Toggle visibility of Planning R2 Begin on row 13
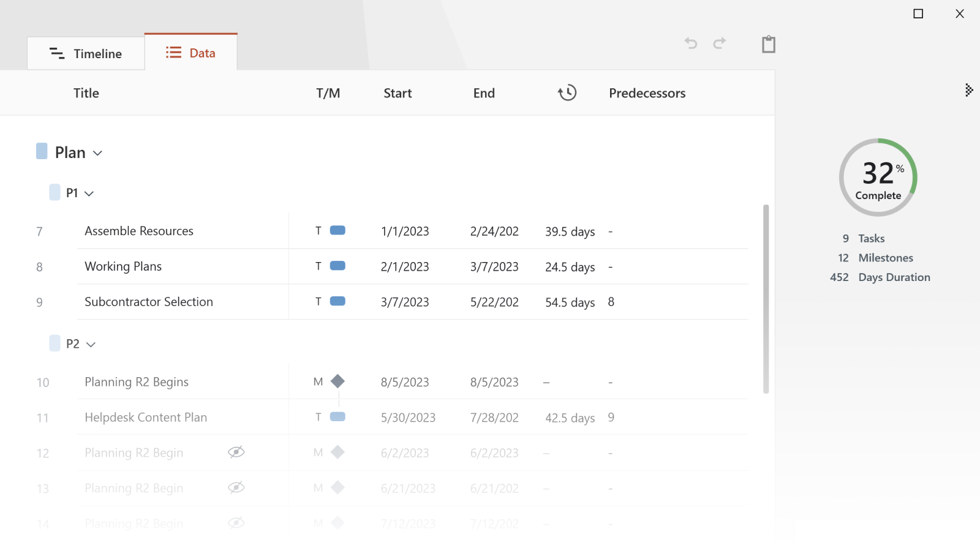The width and height of the screenshot is (980, 551). coord(236,488)
